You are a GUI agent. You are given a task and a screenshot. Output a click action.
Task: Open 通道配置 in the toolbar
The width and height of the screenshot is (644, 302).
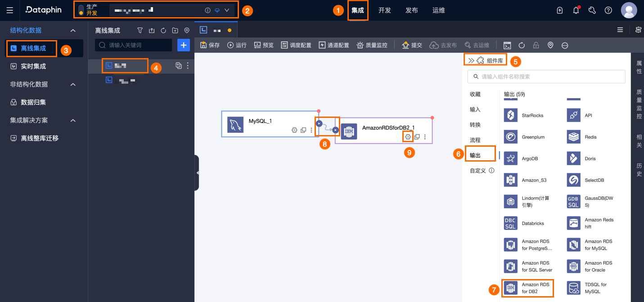(x=334, y=45)
